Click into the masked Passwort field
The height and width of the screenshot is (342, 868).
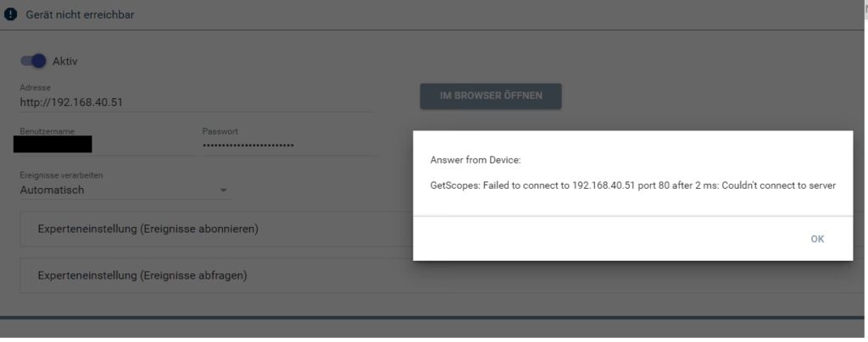pos(288,146)
